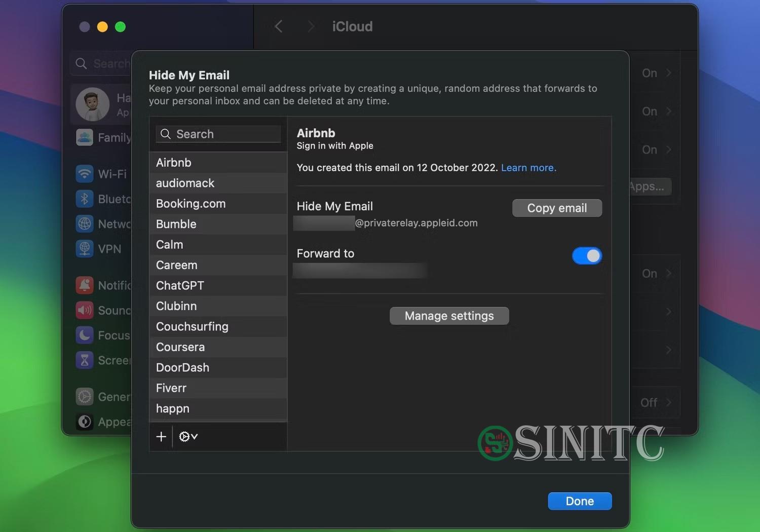This screenshot has width=760, height=532.
Task: Expand the Off row chevron in iCloud
Action: 669,403
